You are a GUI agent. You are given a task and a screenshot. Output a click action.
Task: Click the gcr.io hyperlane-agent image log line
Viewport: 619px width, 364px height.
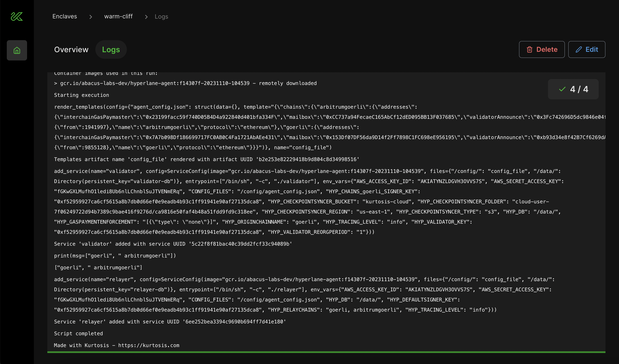185,83
